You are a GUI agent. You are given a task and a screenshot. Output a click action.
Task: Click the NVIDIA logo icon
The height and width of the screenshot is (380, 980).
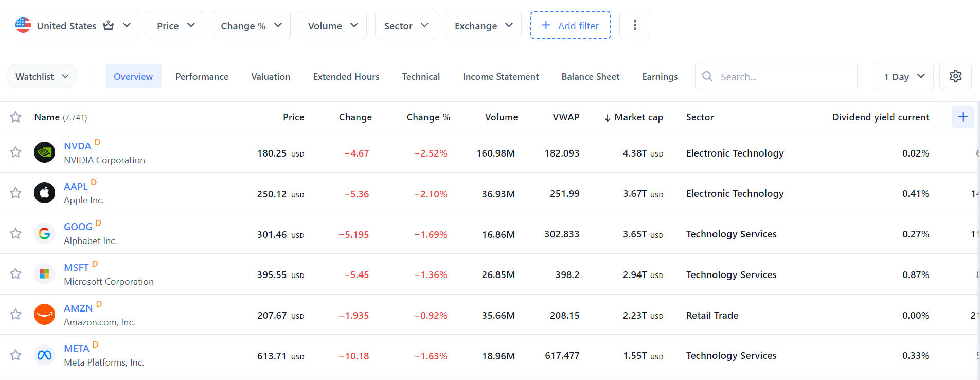coord(44,152)
